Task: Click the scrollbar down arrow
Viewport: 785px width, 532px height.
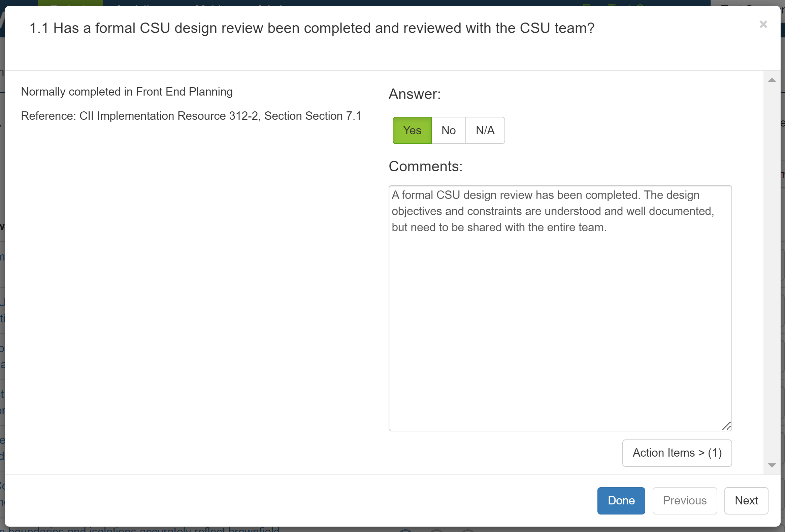Action: pos(772,465)
